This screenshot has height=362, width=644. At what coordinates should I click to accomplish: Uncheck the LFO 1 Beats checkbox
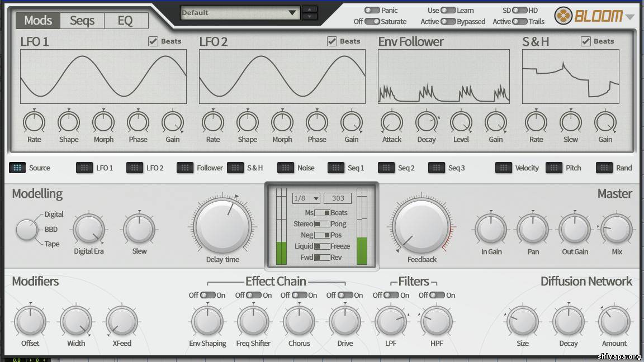(x=153, y=41)
